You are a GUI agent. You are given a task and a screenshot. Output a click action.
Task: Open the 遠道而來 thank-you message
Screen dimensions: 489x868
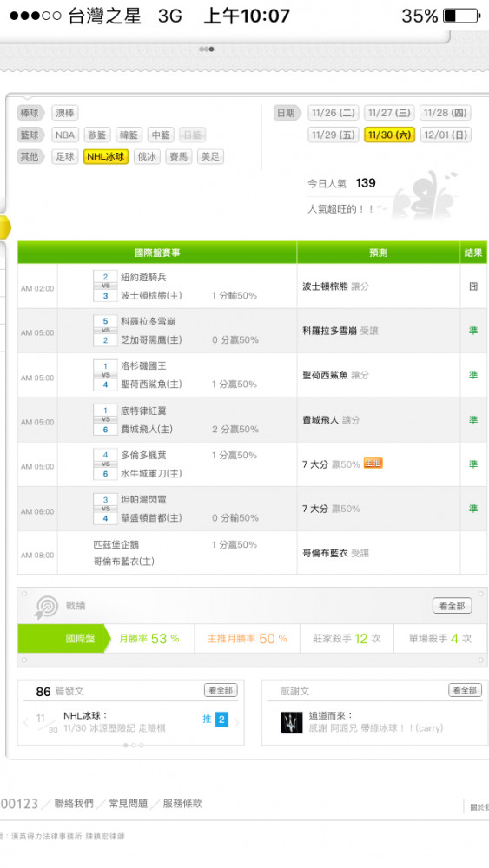[376, 722]
